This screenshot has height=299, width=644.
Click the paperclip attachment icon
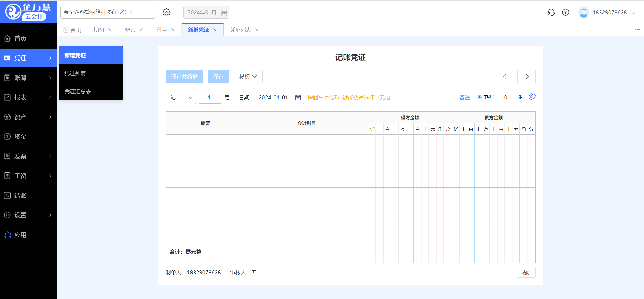[532, 97]
